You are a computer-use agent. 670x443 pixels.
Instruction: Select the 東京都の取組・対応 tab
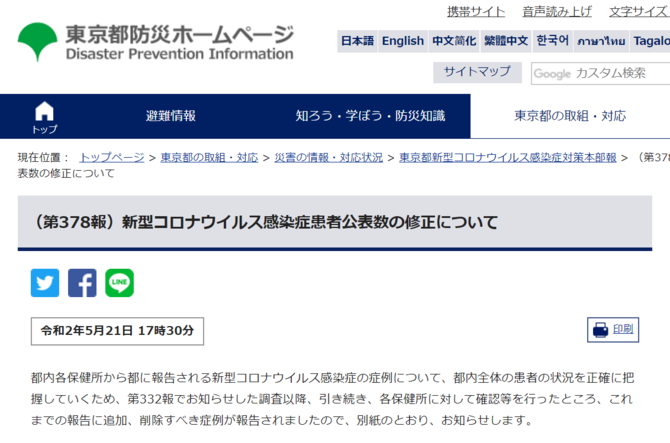coord(570,116)
